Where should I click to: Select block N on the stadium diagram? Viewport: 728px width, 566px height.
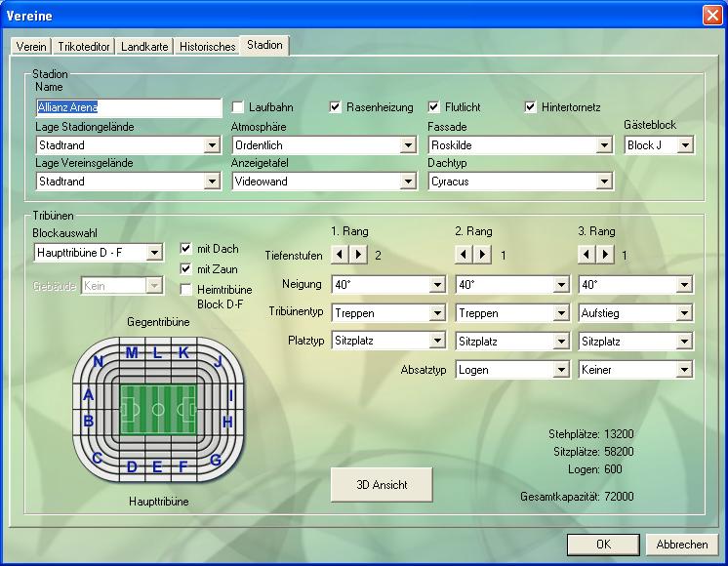pyautogui.click(x=98, y=361)
